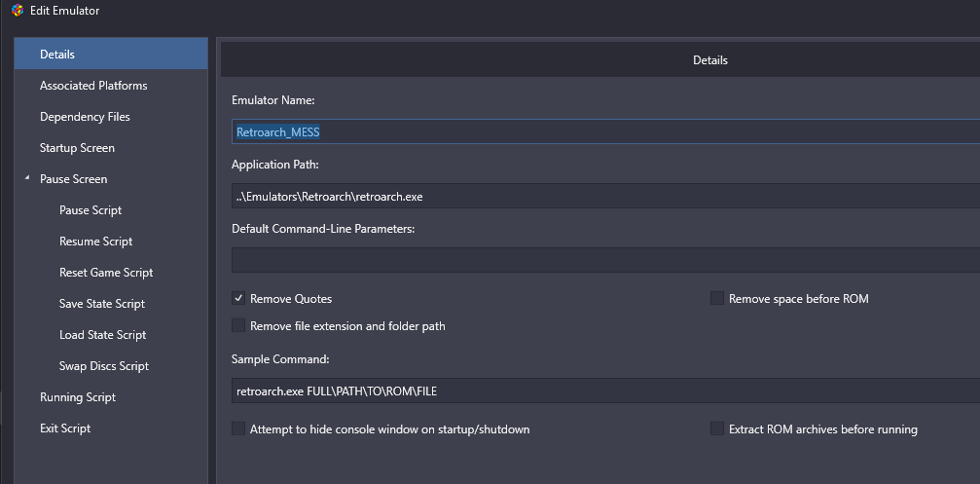The image size is (980, 484).
Task: Click the Application Path label
Action: 275,165
